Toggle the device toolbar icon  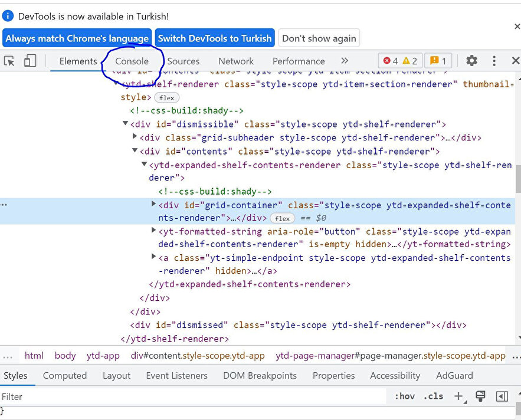tap(30, 61)
